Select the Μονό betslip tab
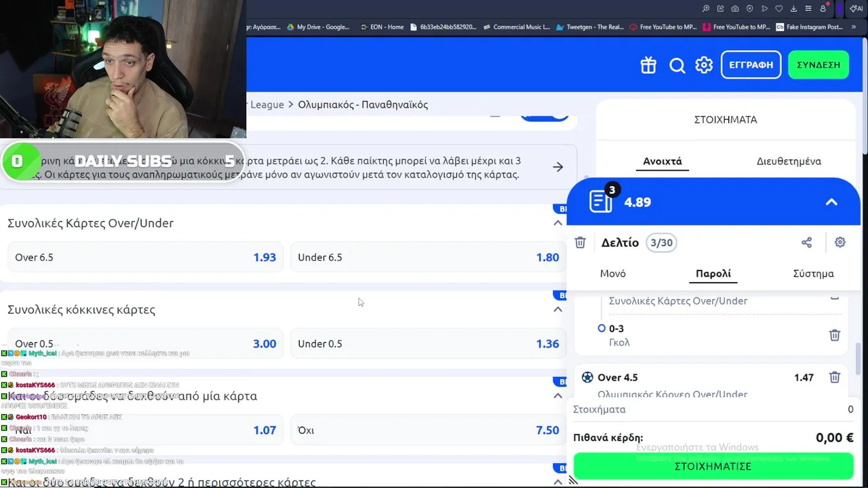This screenshot has width=868, height=488. 613,274
